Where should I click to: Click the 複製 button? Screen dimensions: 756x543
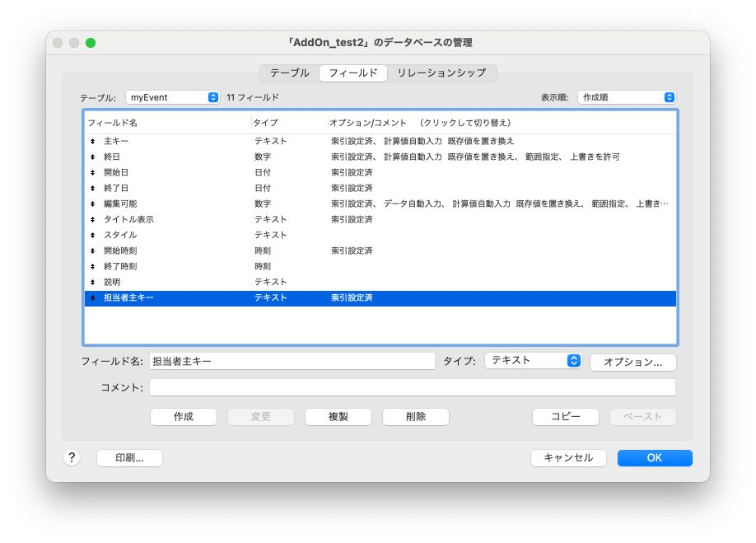(338, 417)
